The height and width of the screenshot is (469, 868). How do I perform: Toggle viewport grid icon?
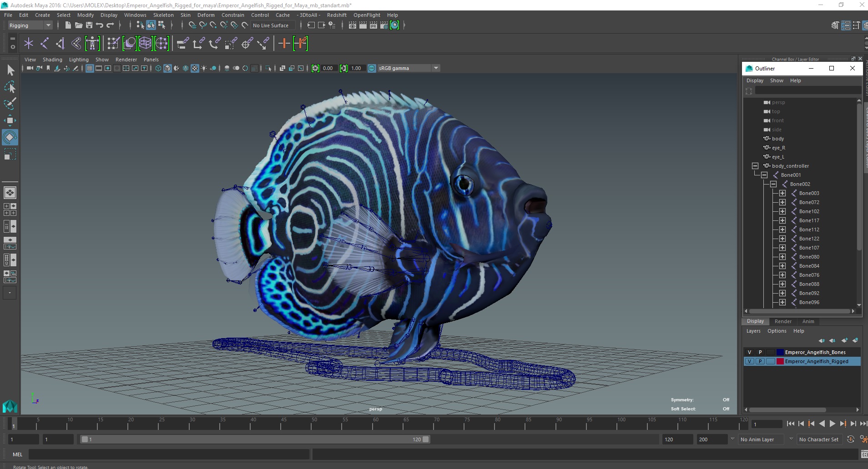[90, 68]
